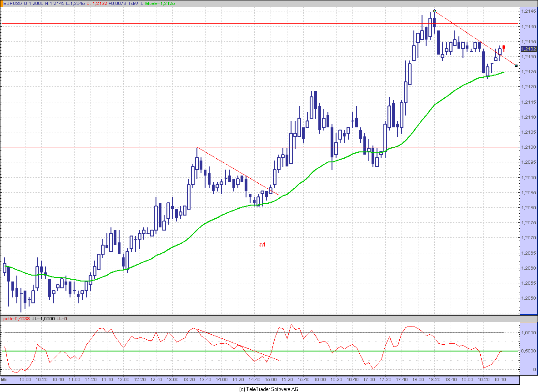This screenshot has height=392, width=538.
Task: Click the 10:00 label on time axis
Action: (25, 380)
